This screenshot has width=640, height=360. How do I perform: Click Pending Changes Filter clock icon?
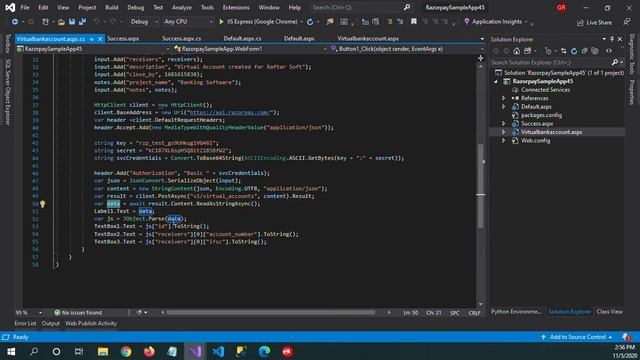coord(548,51)
